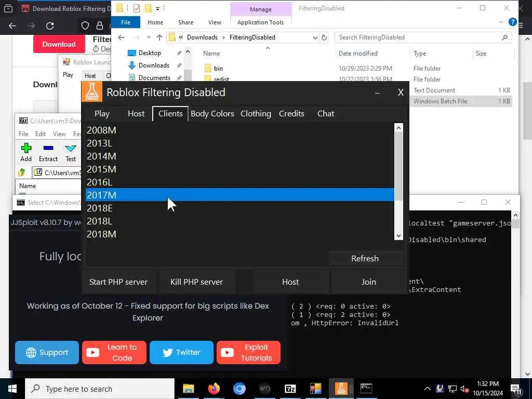Open the View ribbon tab in Explorer

215,22
